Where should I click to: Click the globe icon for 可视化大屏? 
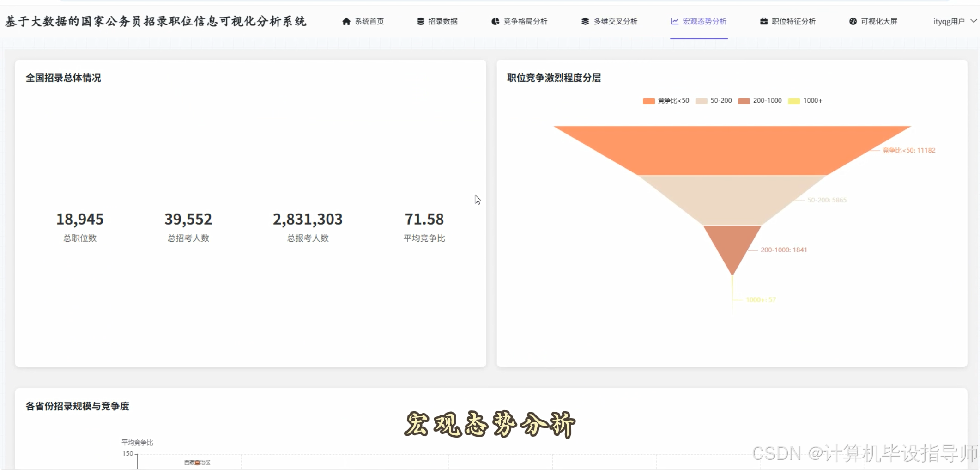[853, 21]
